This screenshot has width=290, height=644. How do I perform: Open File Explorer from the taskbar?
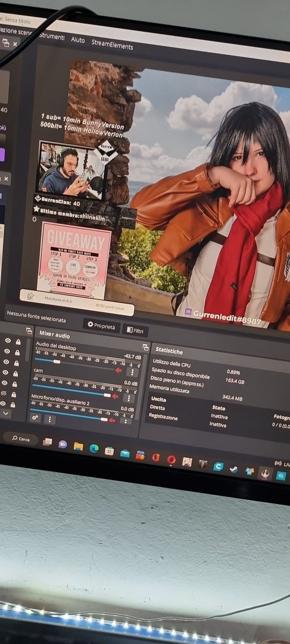click(x=78, y=446)
